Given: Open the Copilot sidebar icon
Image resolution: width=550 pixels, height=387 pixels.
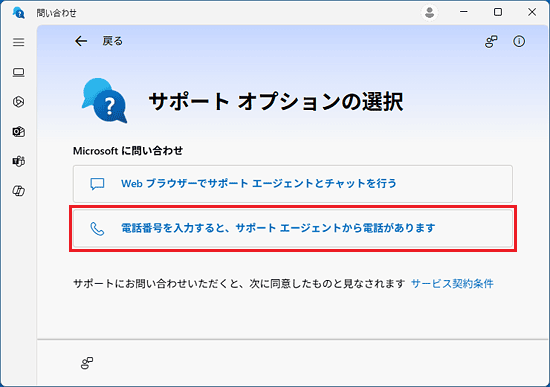Looking at the screenshot, I should pyautogui.click(x=19, y=191).
